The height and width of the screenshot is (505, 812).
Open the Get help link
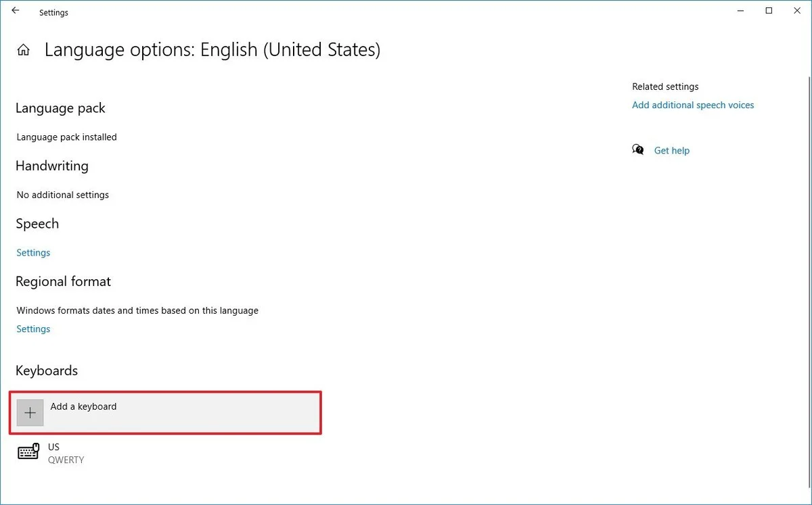click(671, 151)
